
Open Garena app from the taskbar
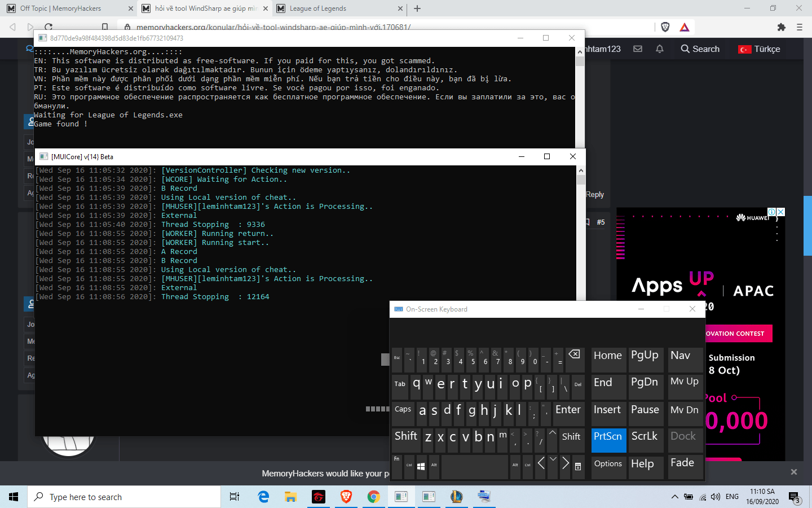(318, 497)
